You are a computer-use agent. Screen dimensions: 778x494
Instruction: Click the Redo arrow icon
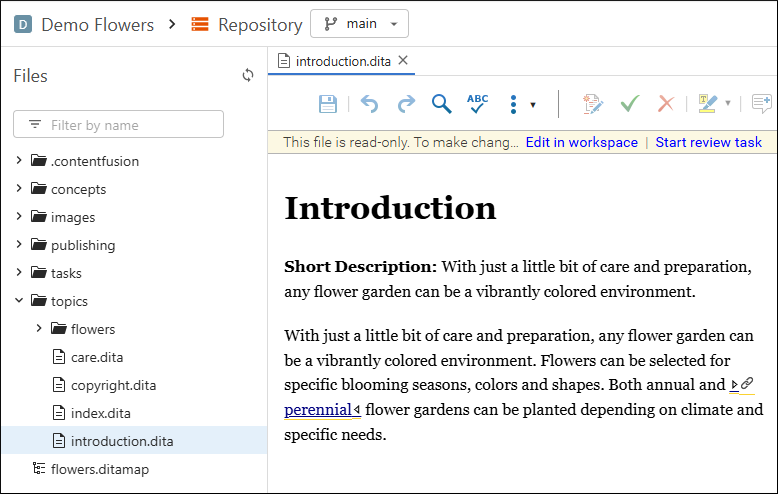pos(406,104)
